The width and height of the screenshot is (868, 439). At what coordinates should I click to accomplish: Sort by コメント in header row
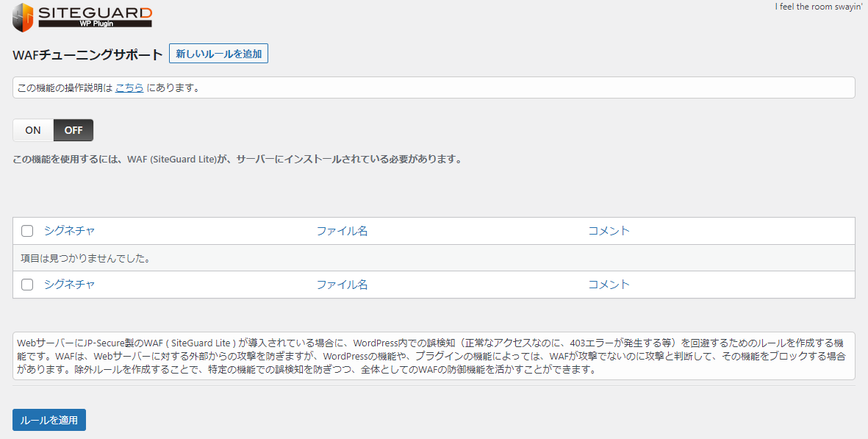point(609,231)
